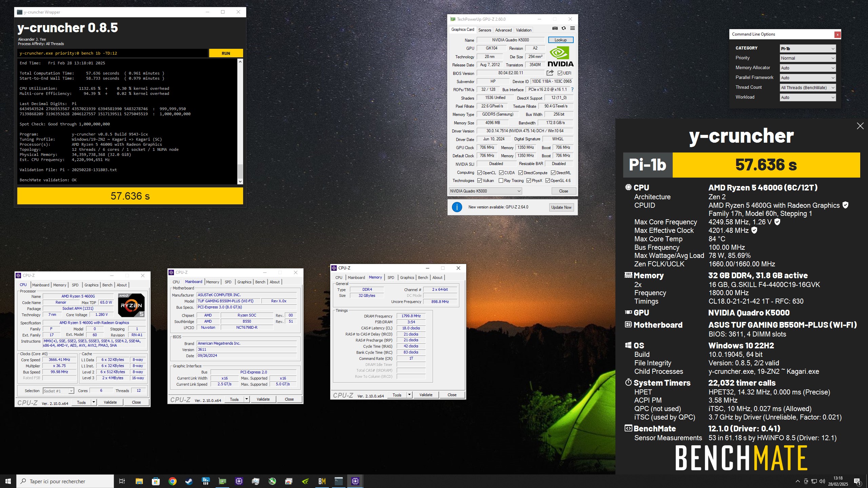Image resolution: width=868 pixels, height=488 pixels.
Task: Open Tools dropdown arrow in CPU-Z Mainboard window
Action: tap(246, 399)
